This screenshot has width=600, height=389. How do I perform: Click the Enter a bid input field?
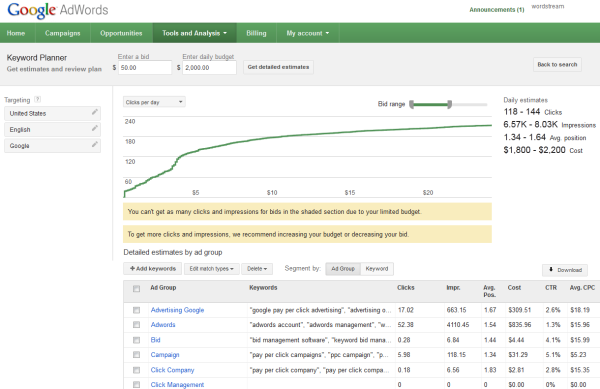(x=145, y=68)
